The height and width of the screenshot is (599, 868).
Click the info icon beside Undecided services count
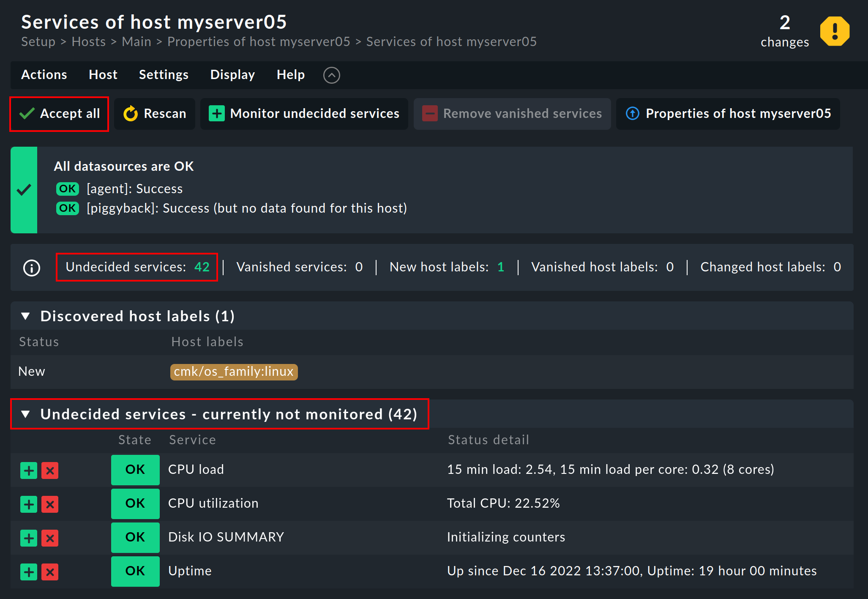click(x=31, y=267)
